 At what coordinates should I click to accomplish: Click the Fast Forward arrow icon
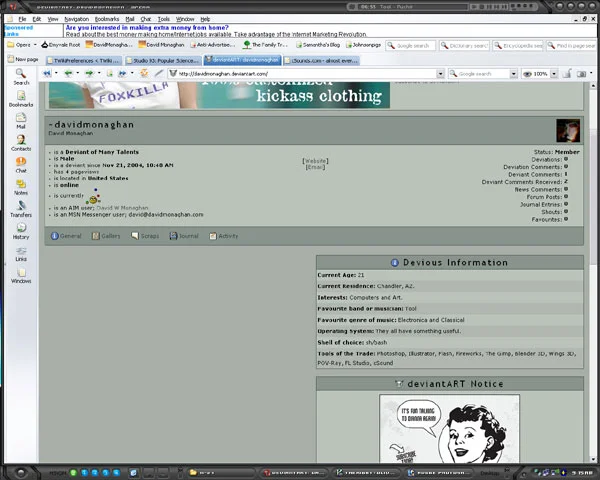click(123, 73)
